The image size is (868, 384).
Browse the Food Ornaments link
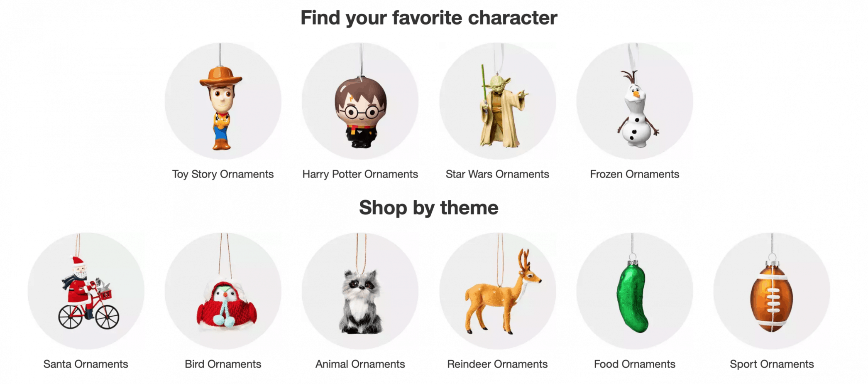(x=635, y=364)
